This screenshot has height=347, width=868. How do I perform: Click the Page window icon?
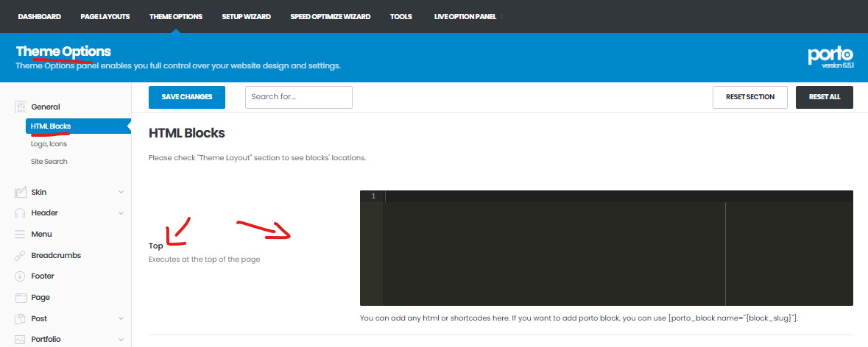click(x=21, y=298)
